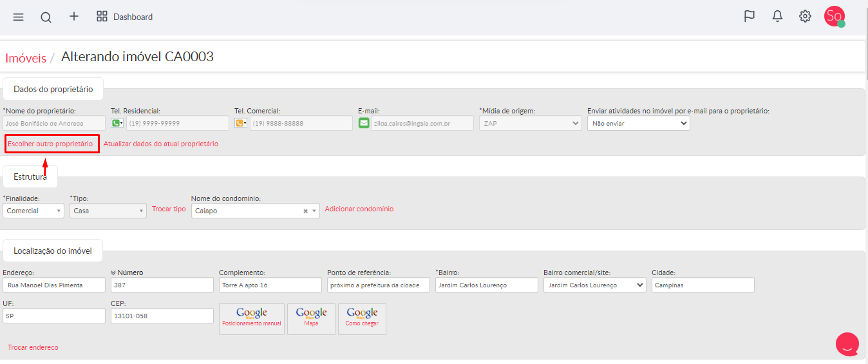Image resolution: width=868 pixels, height=364 pixels.
Task: Click the orange commercial phone icon
Action: tap(241, 123)
